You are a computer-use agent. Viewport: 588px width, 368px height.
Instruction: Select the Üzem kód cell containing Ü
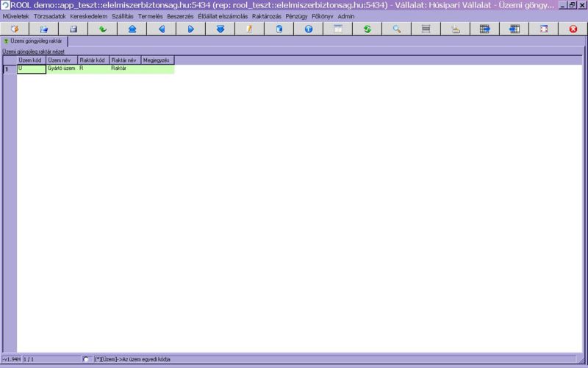31,68
